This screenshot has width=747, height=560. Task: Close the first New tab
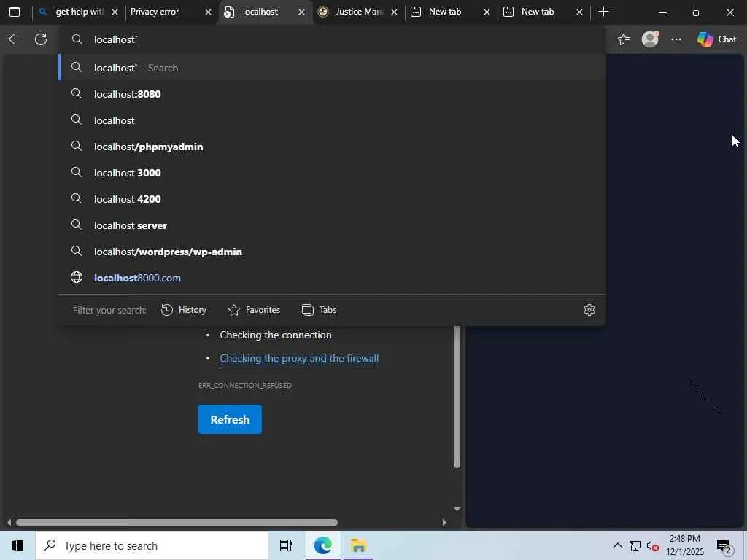click(x=487, y=12)
